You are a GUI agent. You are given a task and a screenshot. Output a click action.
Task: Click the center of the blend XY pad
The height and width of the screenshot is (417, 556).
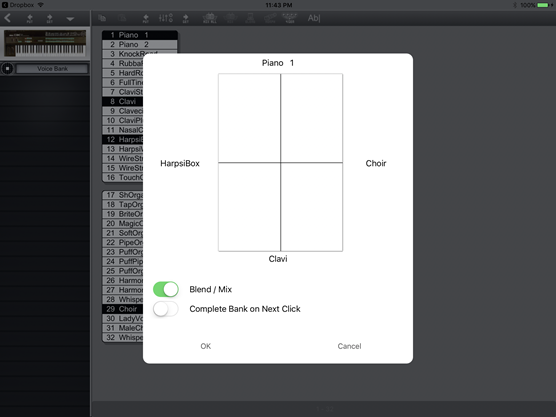(280, 163)
